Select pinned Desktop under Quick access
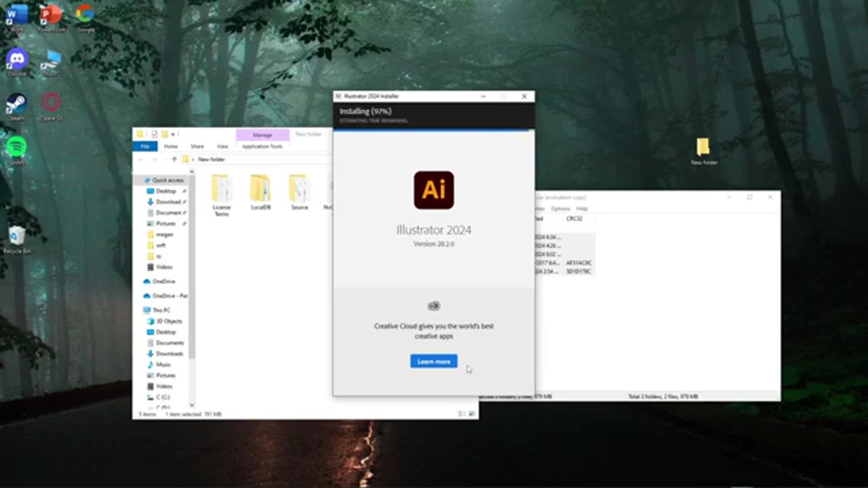The height and width of the screenshot is (488, 868). click(166, 191)
